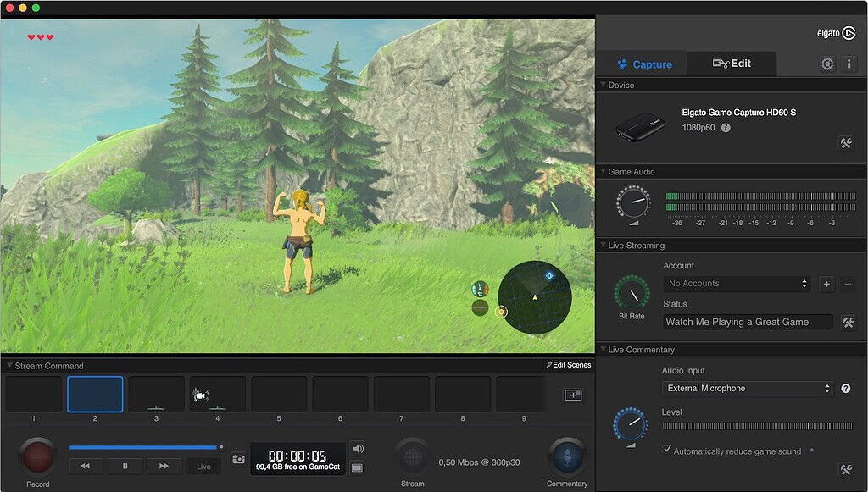
Task: Open Live Streaming status settings tools icon
Action: [848, 323]
